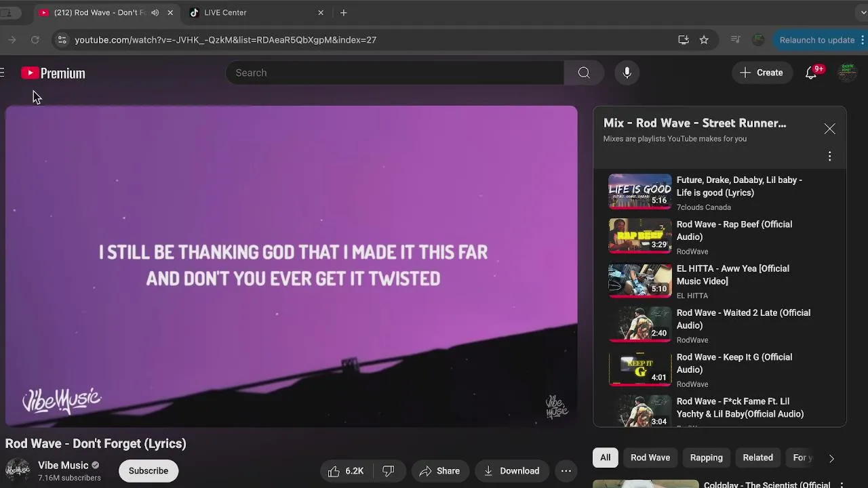Close the Rod Wave YouTube tab
The width and height of the screenshot is (868, 488).
click(170, 12)
